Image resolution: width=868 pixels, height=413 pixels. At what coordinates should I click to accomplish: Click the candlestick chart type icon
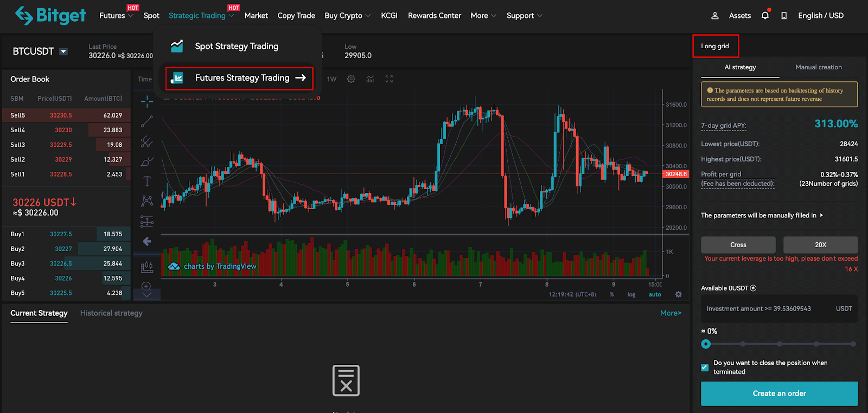tap(147, 267)
